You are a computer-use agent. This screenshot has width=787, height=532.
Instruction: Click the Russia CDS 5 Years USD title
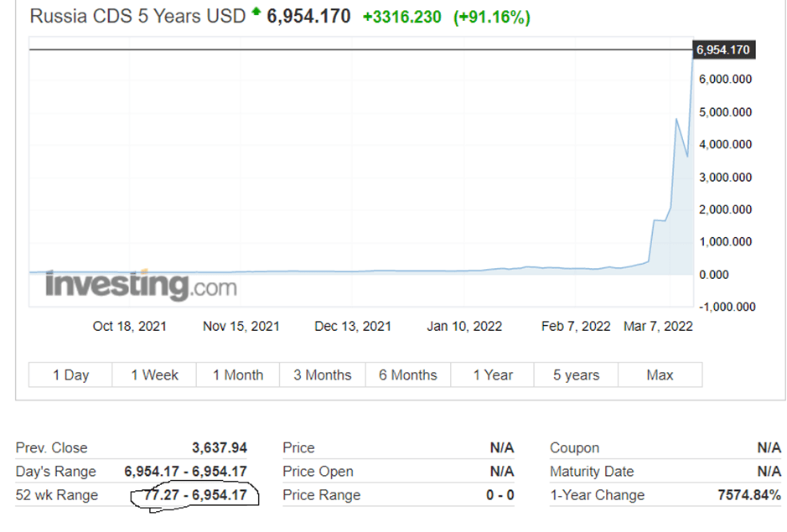click(x=138, y=16)
